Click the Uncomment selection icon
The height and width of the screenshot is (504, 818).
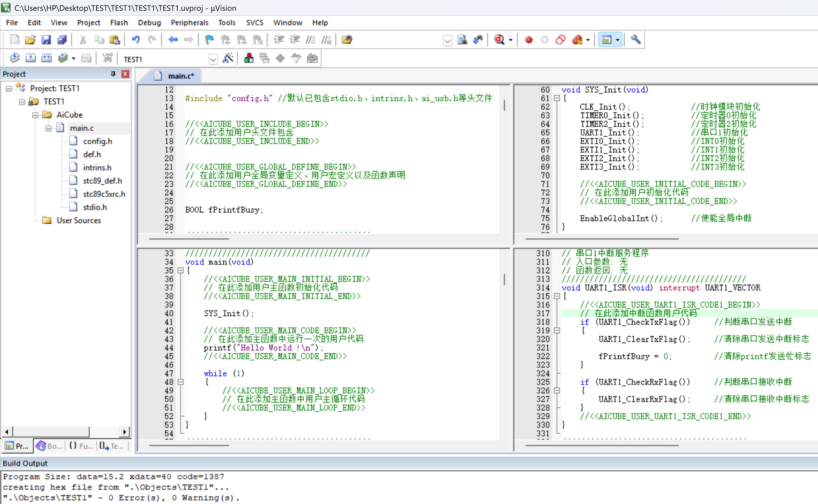pos(326,40)
